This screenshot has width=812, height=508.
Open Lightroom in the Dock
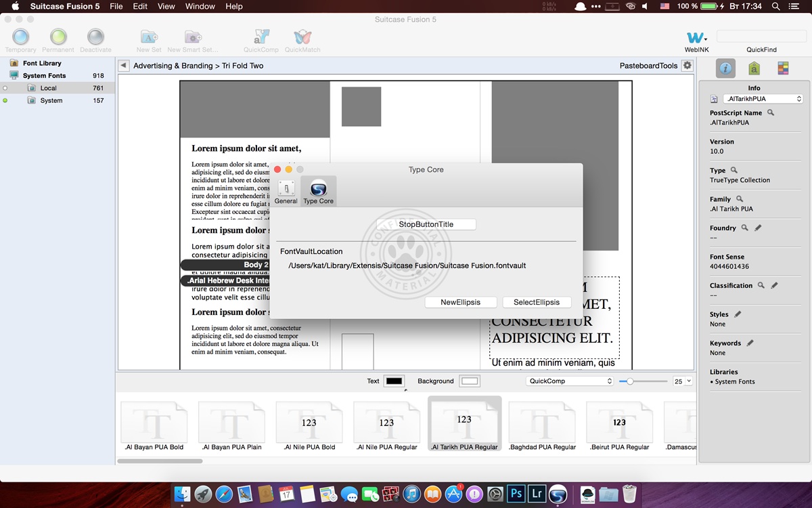click(537, 494)
